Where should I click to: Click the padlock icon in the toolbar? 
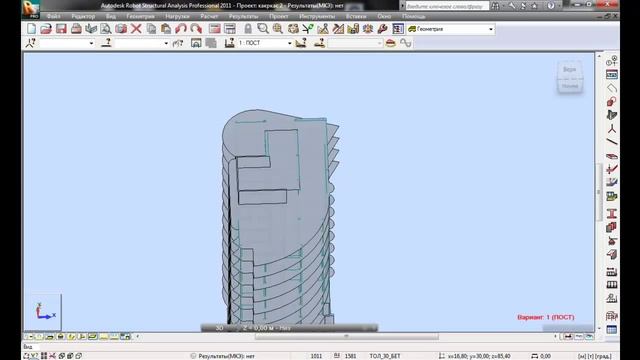[248, 29]
